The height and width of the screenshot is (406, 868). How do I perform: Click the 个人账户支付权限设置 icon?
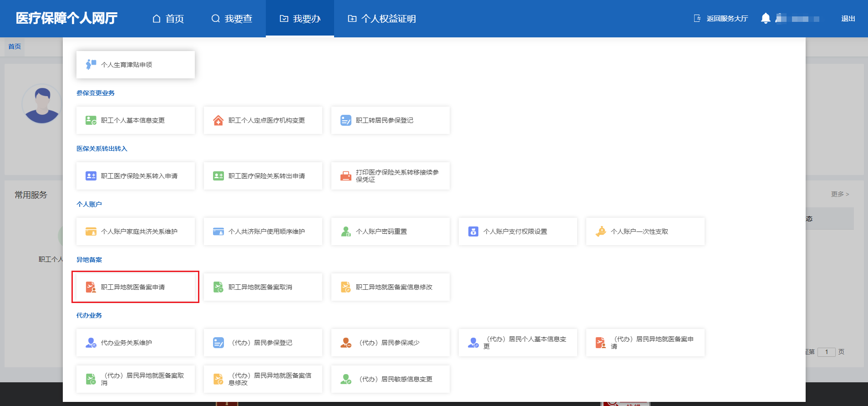point(473,231)
